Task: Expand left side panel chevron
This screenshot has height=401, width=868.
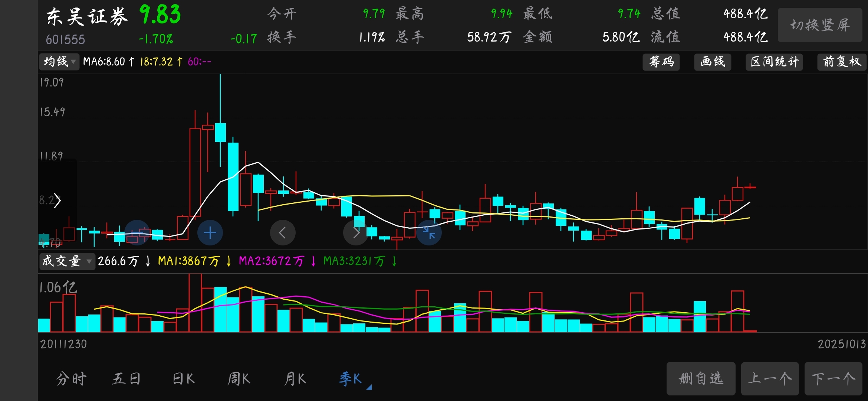Action: click(57, 201)
